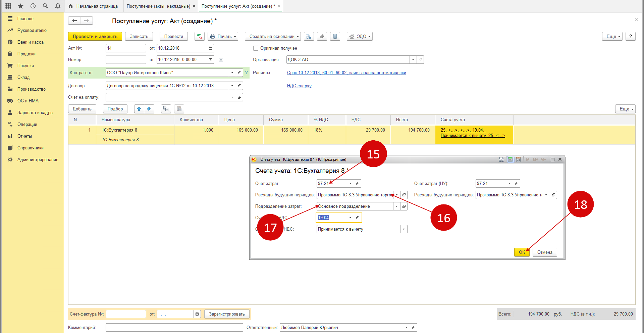The width and height of the screenshot is (644, 333).
Task: Click Подбор button above table
Action: [x=115, y=109]
